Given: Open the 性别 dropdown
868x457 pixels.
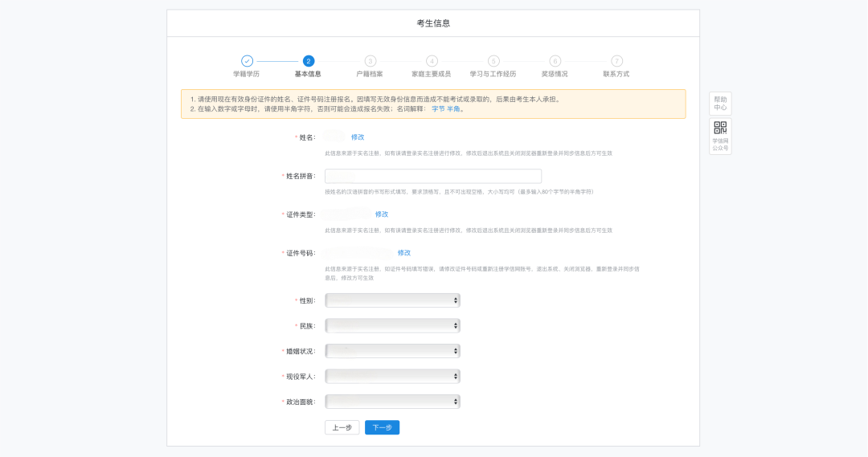Looking at the screenshot, I should pos(392,300).
